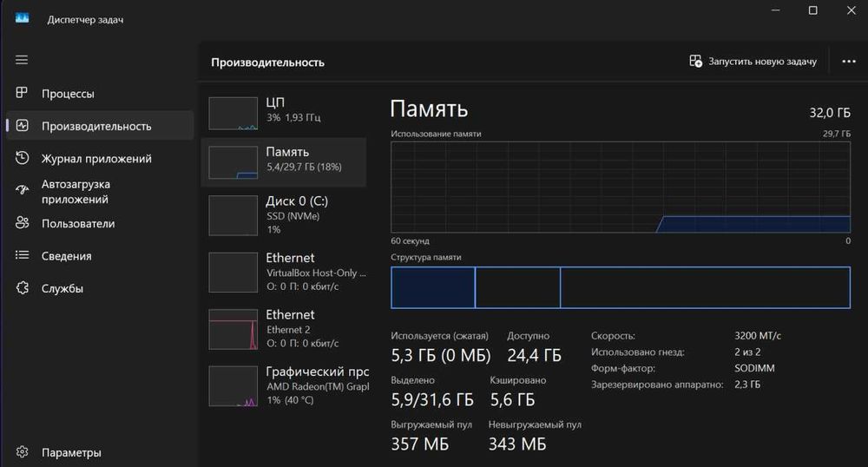Screen dimensions: 868x467
Task: Click the 5,9/31,6 ГБ committed value
Action: (x=432, y=399)
